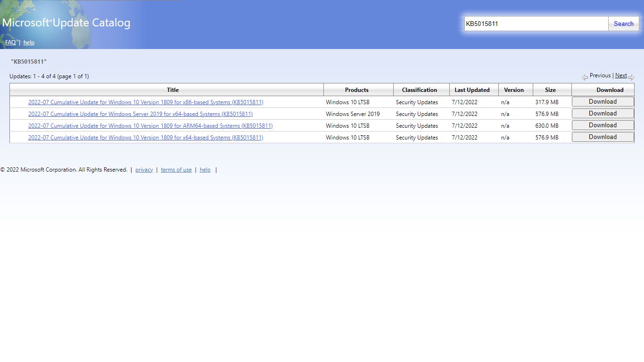Sort results by Size column

[x=550, y=90]
